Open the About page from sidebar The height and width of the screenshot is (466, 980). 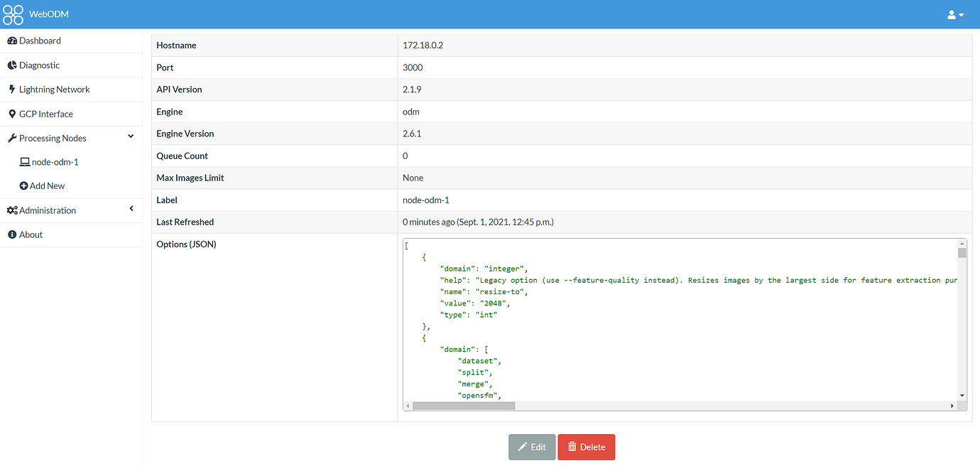[30, 234]
